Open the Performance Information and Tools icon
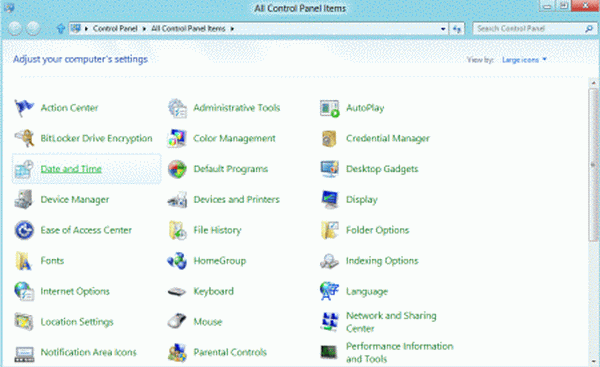Screen dimensions: 600x367 pyautogui.click(x=329, y=352)
